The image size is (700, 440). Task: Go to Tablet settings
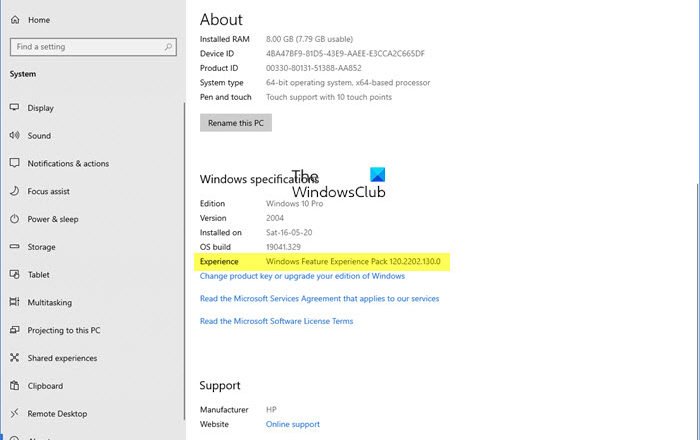tap(39, 274)
